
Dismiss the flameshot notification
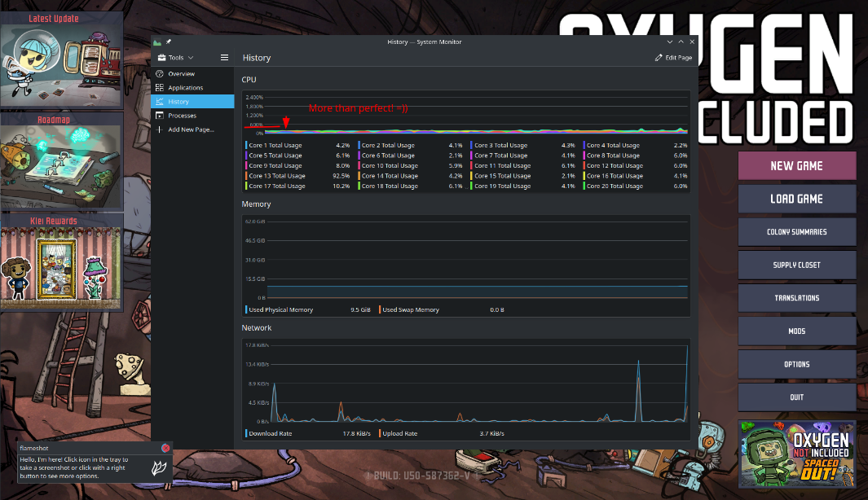165,448
